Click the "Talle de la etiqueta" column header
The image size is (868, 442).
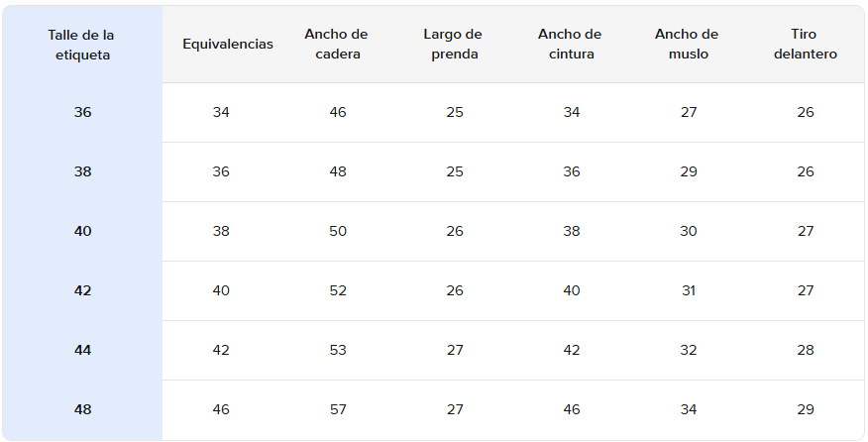tap(82, 45)
